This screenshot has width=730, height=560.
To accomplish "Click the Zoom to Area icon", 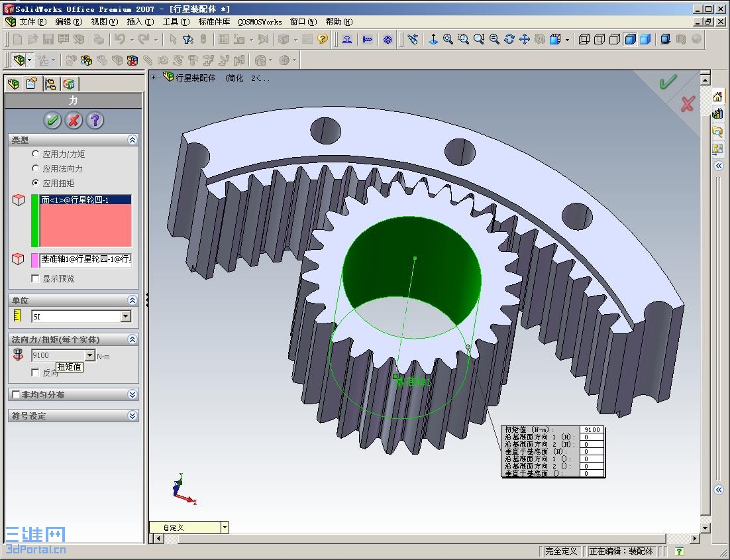I will 463,39.
